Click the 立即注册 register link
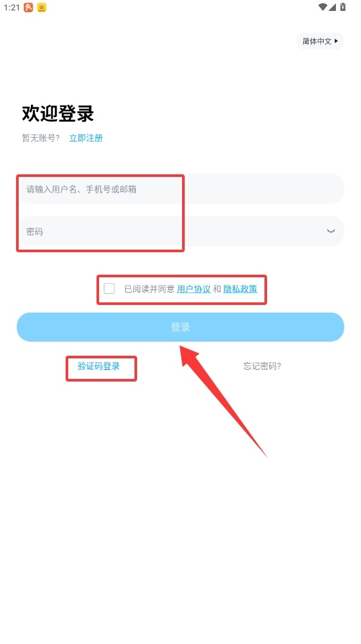The height and width of the screenshot is (644, 361). tap(86, 138)
